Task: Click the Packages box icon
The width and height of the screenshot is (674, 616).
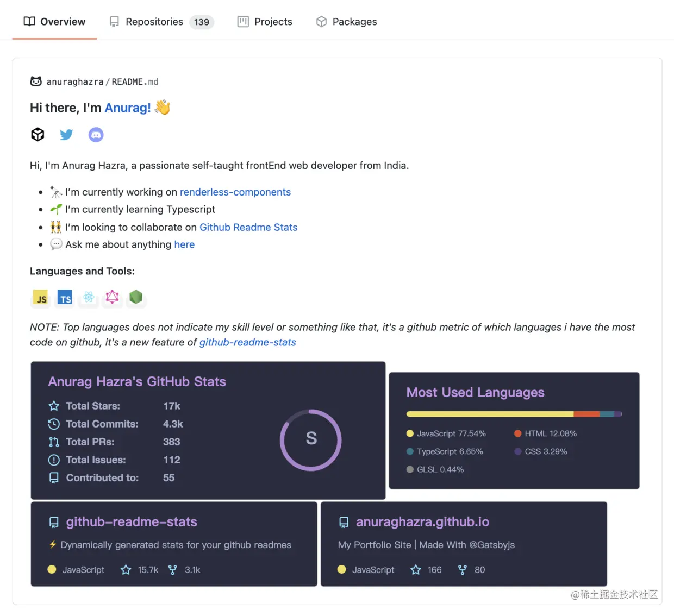Action: click(322, 22)
